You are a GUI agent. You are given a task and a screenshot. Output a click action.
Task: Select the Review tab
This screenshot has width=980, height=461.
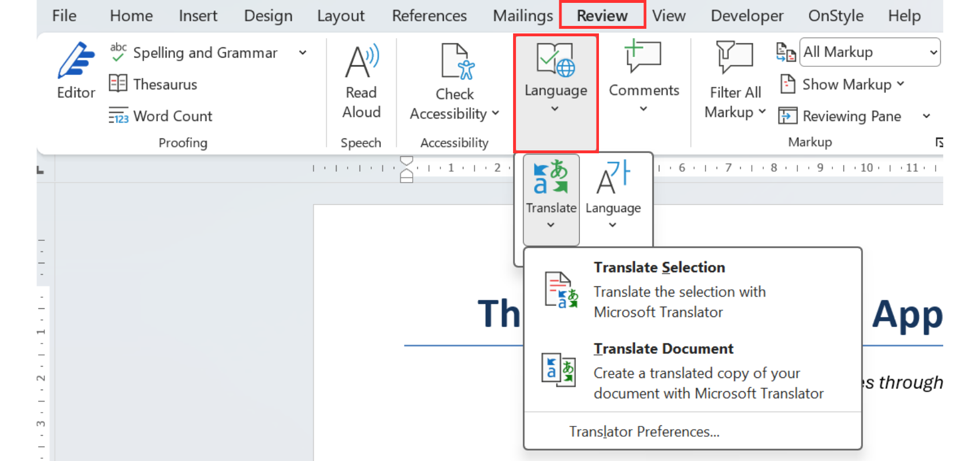[x=602, y=16]
